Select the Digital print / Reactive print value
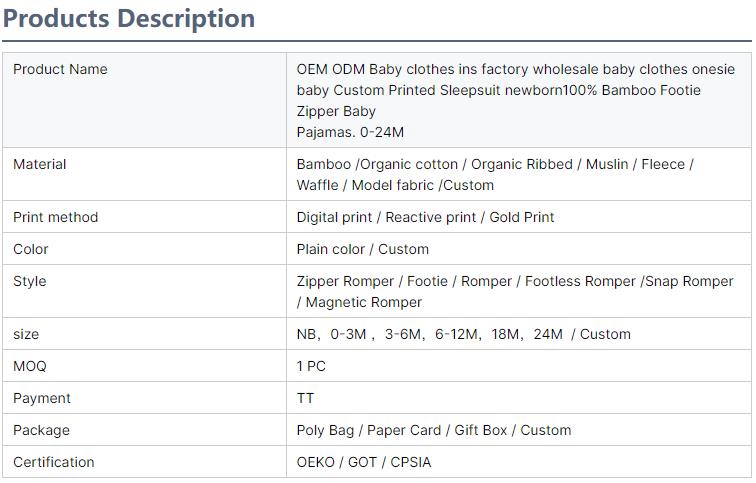Image resolution: width=756 pixels, height=483 pixels. coord(425,217)
